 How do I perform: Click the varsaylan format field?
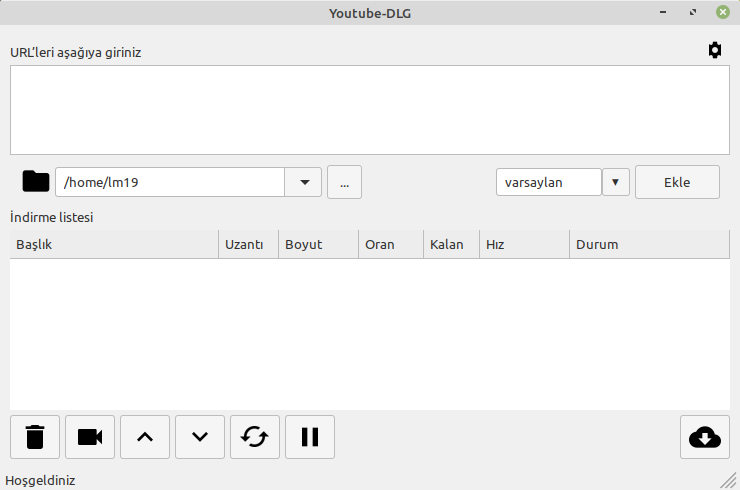point(549,182)
